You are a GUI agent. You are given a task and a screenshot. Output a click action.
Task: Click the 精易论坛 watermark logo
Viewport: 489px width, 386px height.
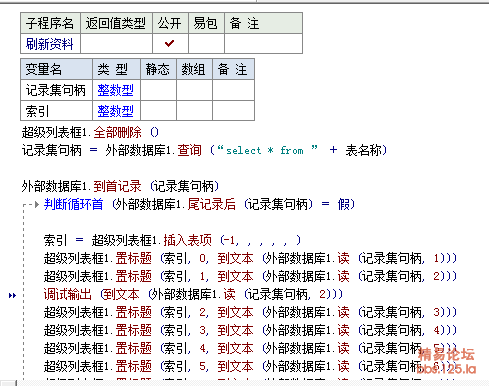point(446,360)
